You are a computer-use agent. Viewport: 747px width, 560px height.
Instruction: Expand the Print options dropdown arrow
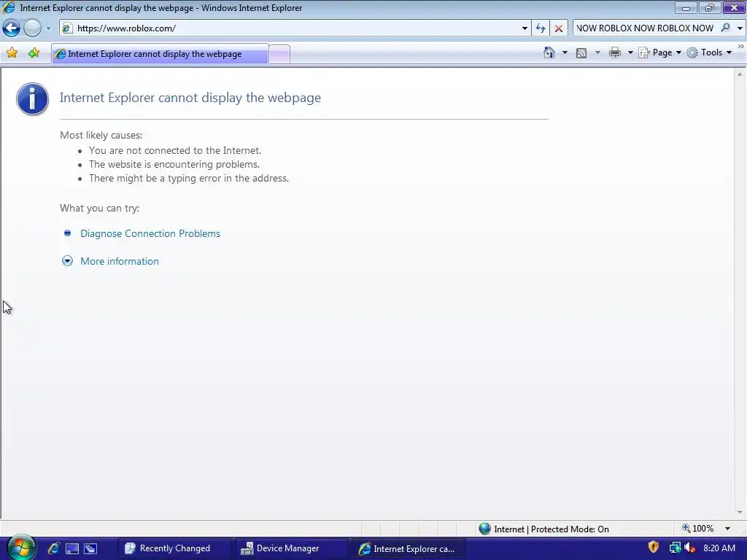pos(630,52)
